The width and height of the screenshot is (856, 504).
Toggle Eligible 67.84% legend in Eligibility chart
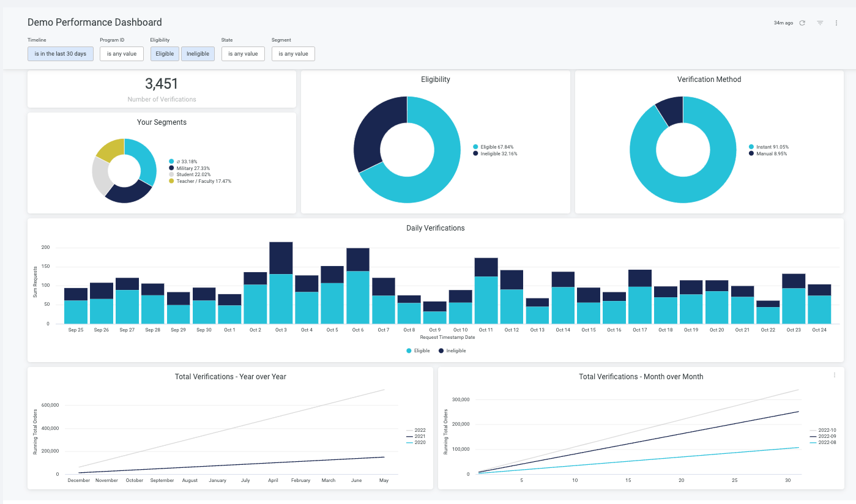493,147
